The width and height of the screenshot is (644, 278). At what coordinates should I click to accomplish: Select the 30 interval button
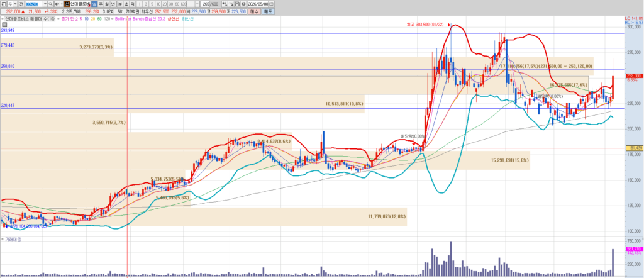coord(171,4)
